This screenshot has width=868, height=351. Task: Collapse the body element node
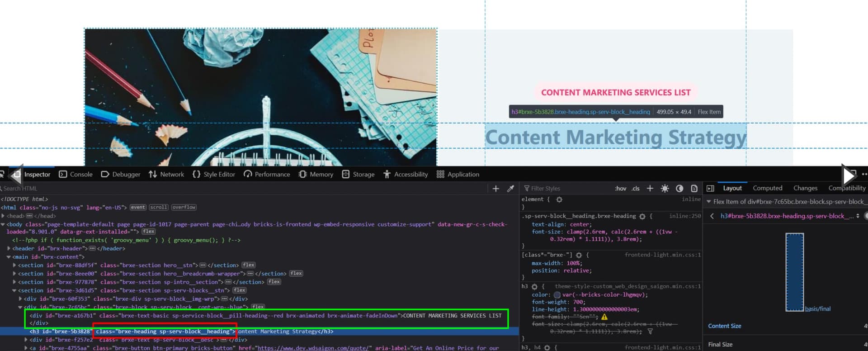(3, 224)
